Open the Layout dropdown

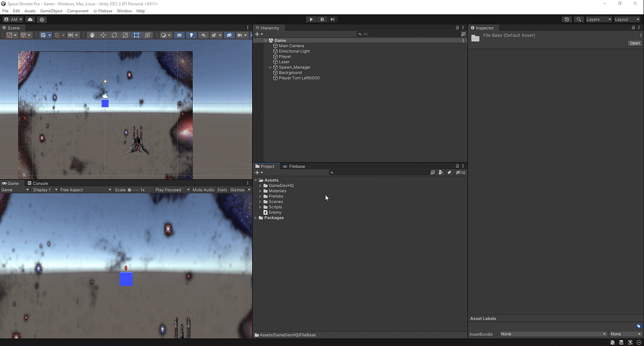click(627, 19)
